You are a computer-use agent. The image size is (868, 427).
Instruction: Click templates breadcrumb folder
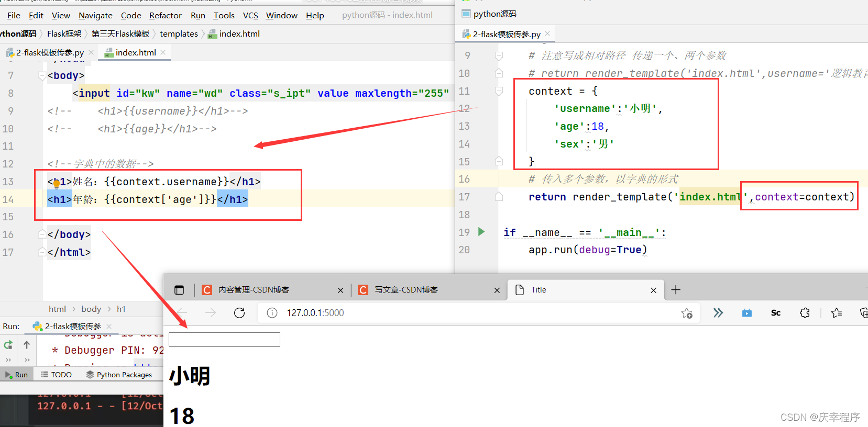[179, 33]
